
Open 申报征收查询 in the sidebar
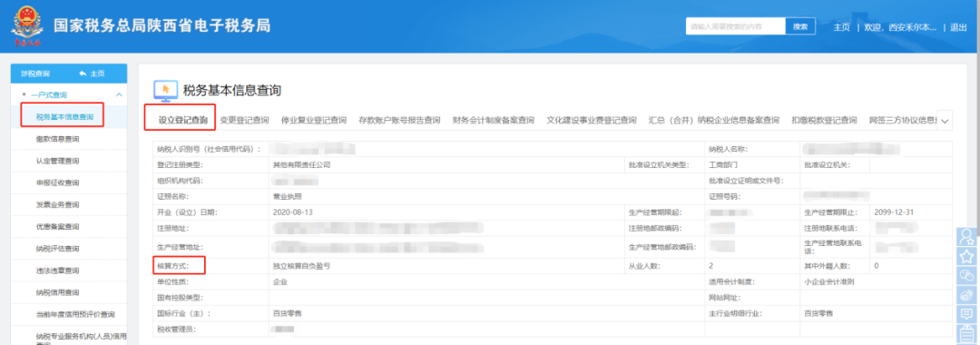point(57,182)
